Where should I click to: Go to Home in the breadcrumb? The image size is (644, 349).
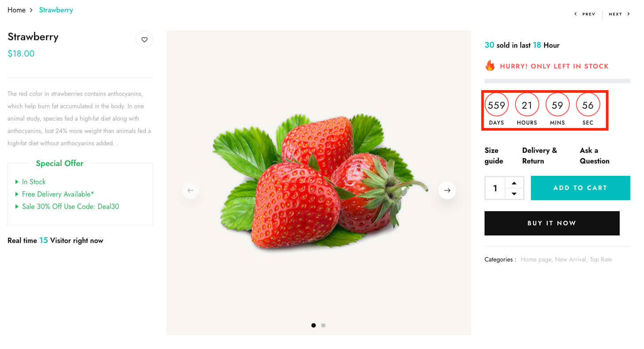tap(16, 10)
